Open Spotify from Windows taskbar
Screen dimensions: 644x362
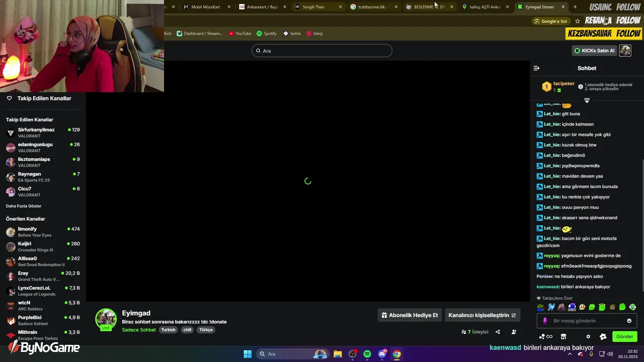point(367,354)
